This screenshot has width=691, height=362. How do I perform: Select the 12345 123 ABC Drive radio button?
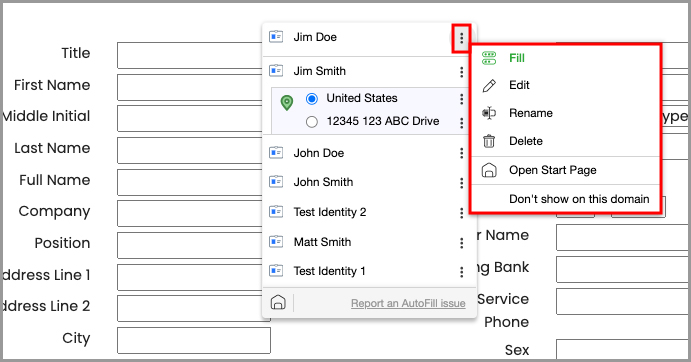pyautogui.click(x=312, y=122)
